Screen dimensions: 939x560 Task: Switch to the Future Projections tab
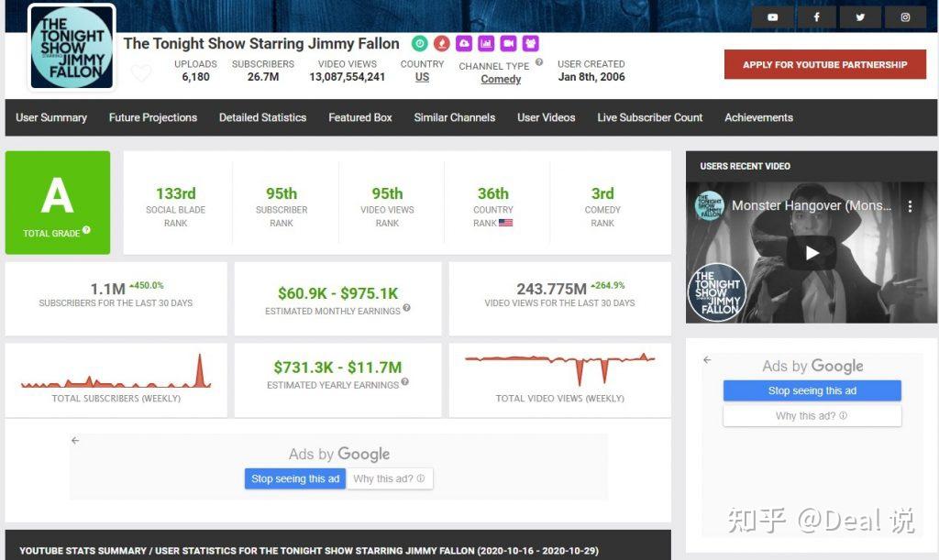151,117
